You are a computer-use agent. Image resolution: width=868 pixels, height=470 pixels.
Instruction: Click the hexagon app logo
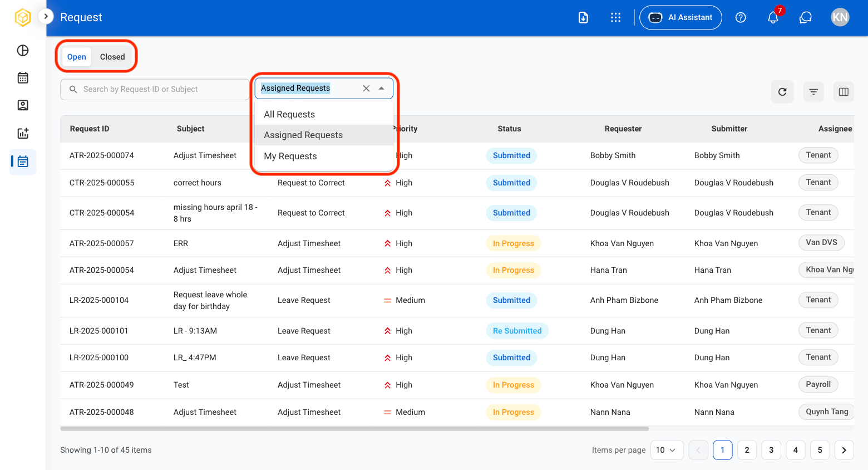point(23,17)
